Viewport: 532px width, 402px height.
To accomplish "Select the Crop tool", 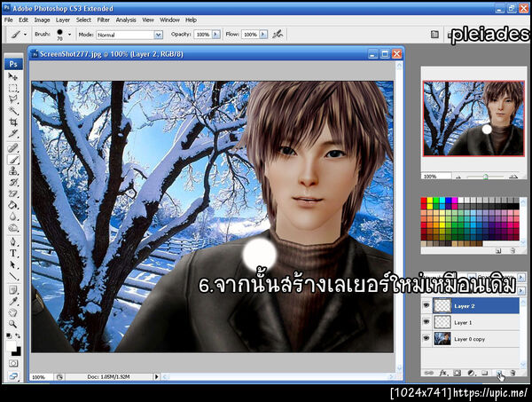I will (12, 122).
